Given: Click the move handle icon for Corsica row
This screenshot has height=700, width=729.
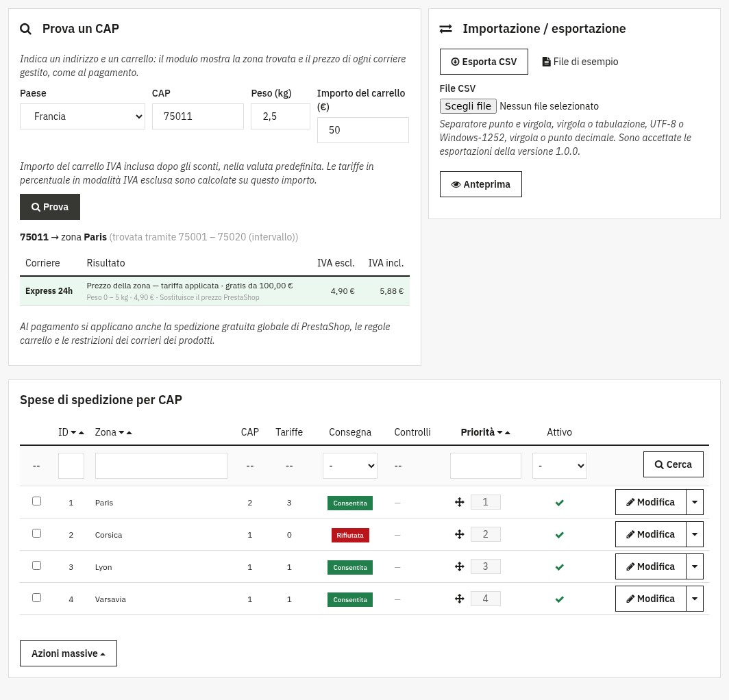Looking at the screenshot, I should pos(459,534).
